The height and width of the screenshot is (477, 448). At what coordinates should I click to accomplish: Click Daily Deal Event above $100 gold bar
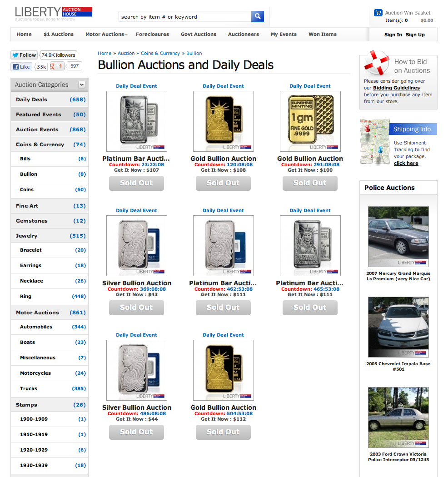(x=310, y=86)
